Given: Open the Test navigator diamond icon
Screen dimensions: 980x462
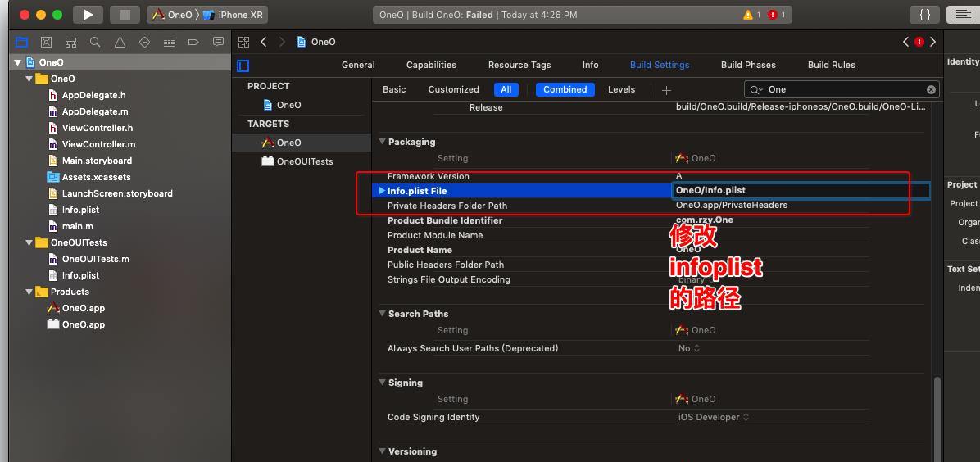Looking at the screenshot, I should pos(144,42).
